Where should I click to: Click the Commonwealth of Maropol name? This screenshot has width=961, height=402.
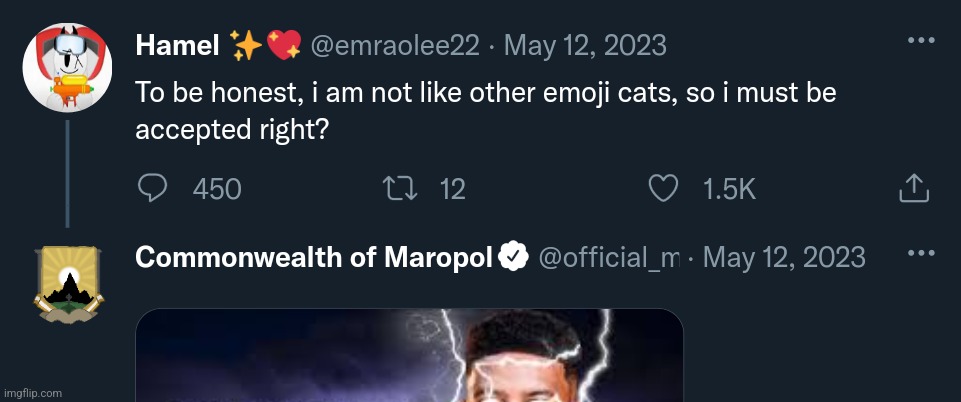314,257
